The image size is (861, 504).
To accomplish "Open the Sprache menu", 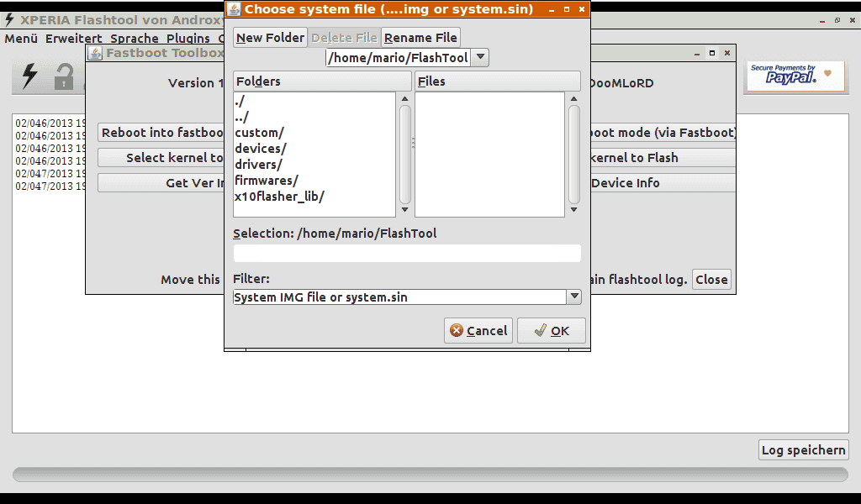I will point(135,39).
